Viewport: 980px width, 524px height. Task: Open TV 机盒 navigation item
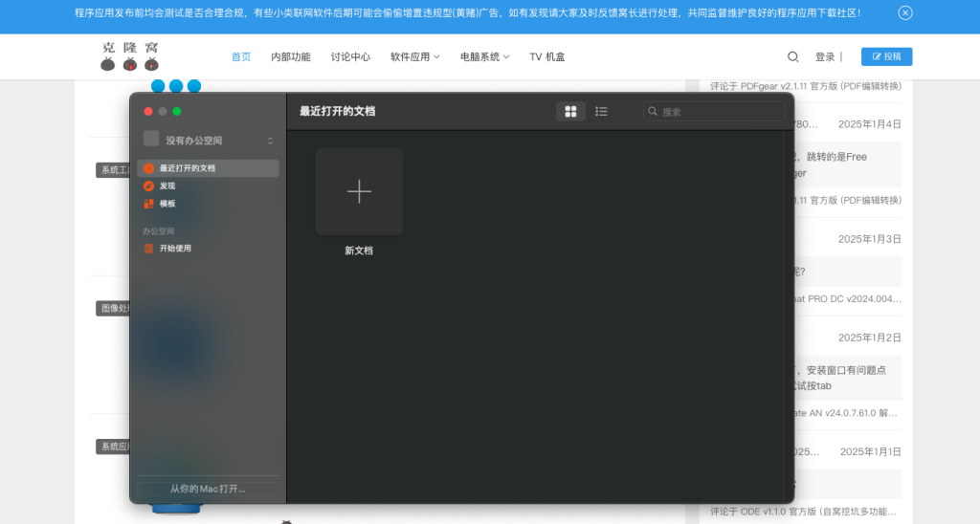point(546,56)
